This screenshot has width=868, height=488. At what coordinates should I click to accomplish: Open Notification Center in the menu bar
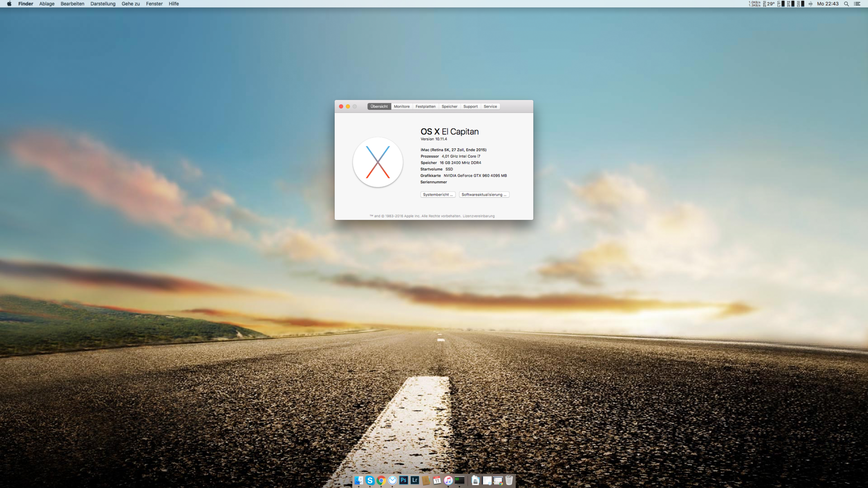[857, 4]
